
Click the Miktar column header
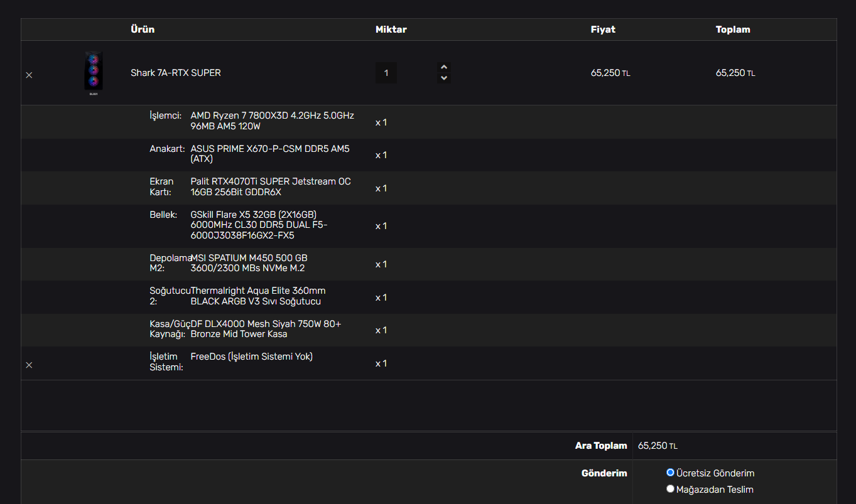[x=391, y=29]
